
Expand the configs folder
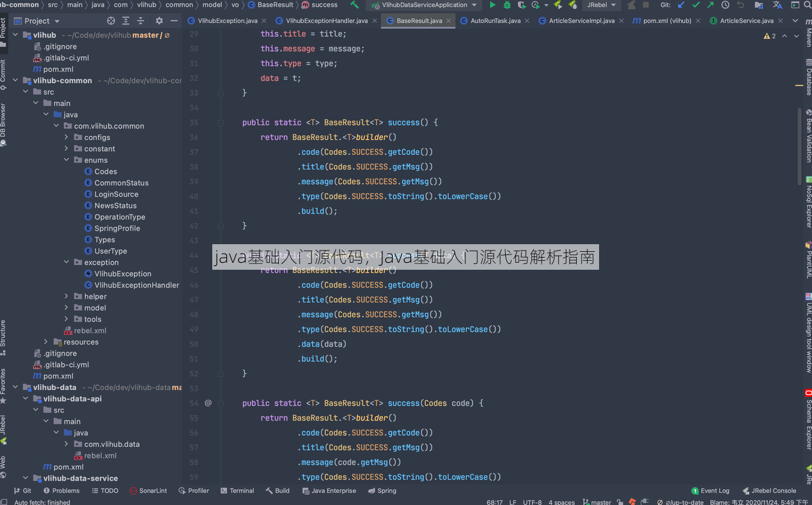[x=66, y=137]
